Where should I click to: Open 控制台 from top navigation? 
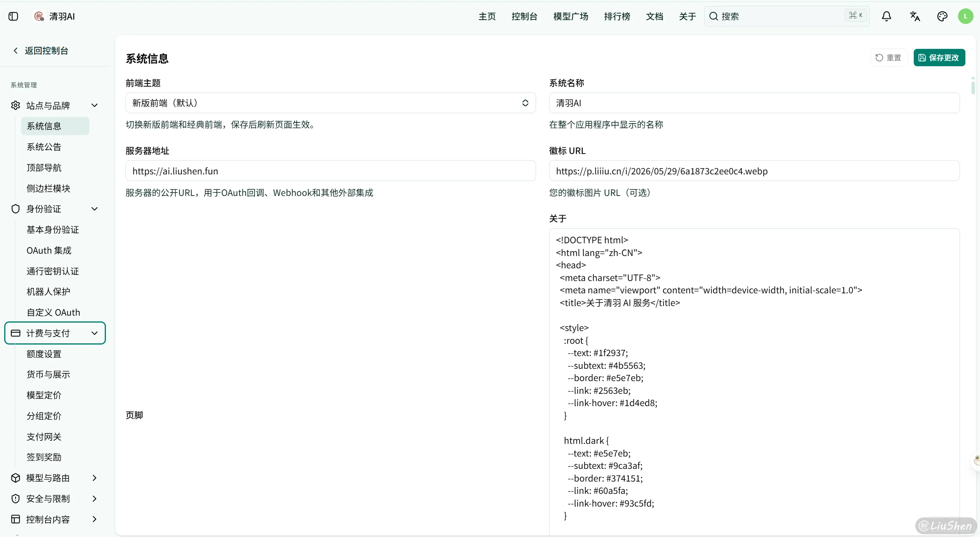click(x=524, y=16)
